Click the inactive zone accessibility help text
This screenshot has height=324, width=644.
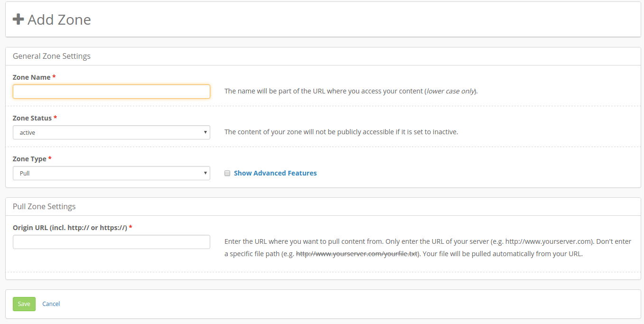click(x=341, y=132)
